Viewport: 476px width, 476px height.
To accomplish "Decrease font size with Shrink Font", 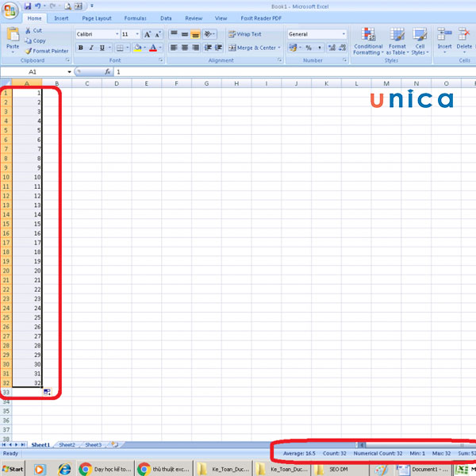I will pyautogui.click(x=158, y=34).
